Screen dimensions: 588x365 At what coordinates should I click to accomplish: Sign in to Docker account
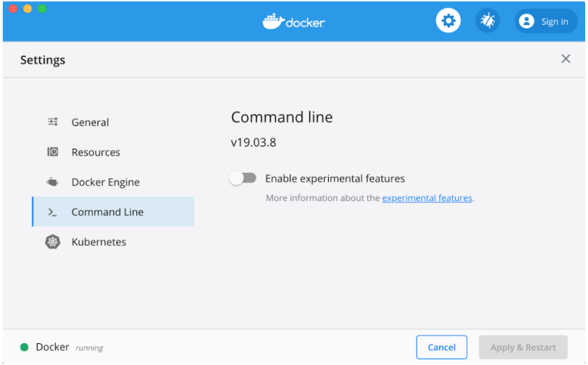pos(545,21)
